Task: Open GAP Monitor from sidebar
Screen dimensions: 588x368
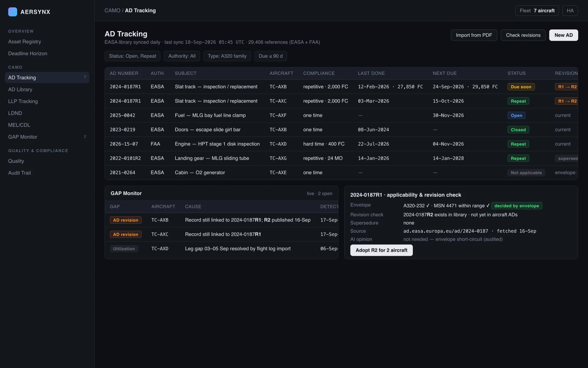Action: [47, 137]
